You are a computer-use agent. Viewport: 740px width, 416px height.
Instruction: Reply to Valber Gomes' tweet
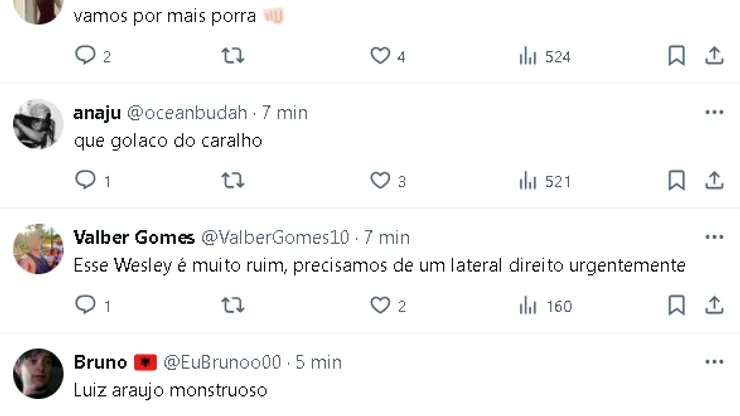point(86,305)
